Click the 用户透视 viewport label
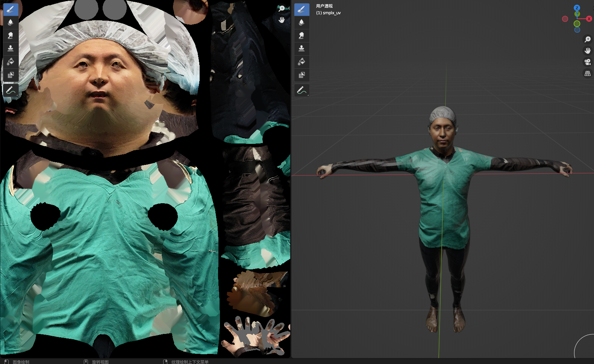Image resolution: width=594 pixels, height=364 pixels. pos(324,6)
